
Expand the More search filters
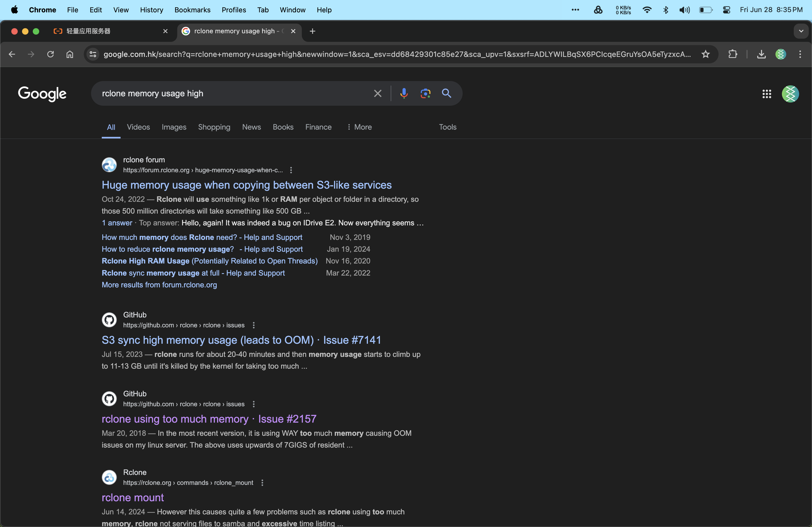(359, 127)
